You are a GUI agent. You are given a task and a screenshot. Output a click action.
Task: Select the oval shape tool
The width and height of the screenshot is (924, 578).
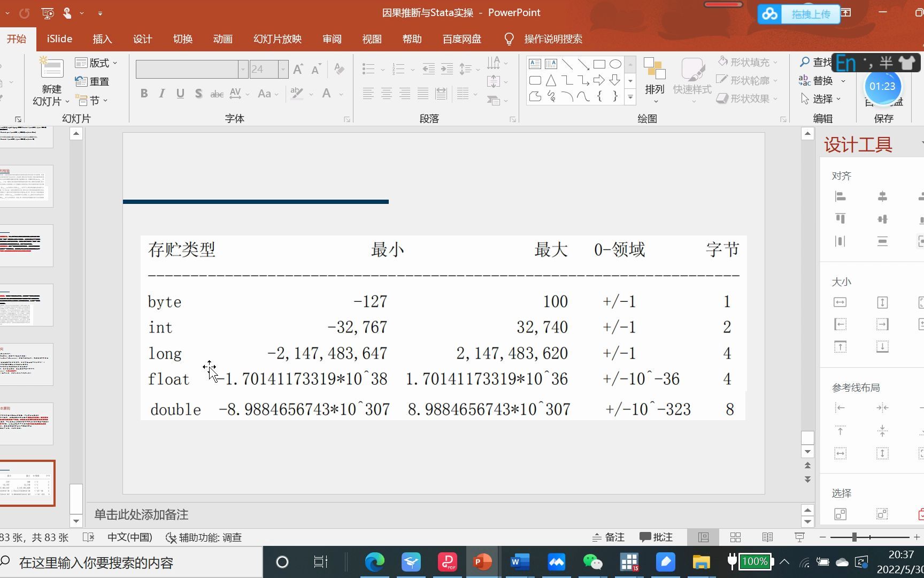[x=615, y=64]
